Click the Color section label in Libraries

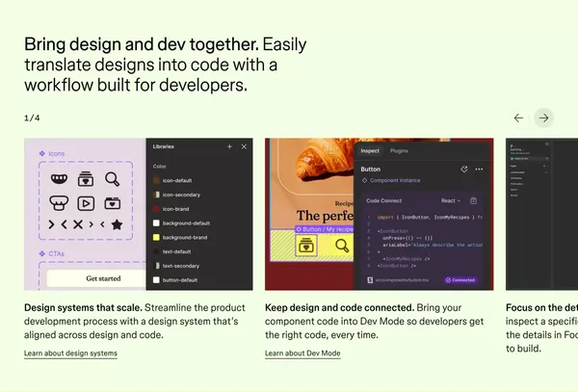pyautogui.click(x=160, y=167)
